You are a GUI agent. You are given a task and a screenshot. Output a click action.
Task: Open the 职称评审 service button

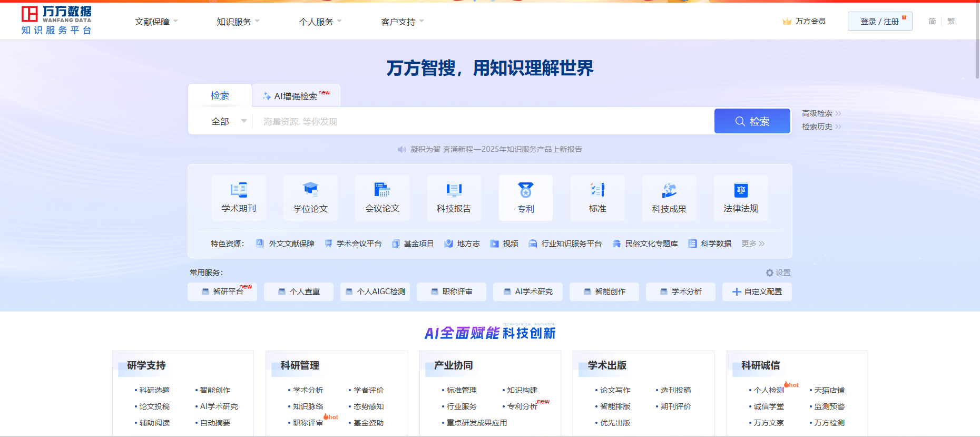pyautogui.click(x=452, y=292)
